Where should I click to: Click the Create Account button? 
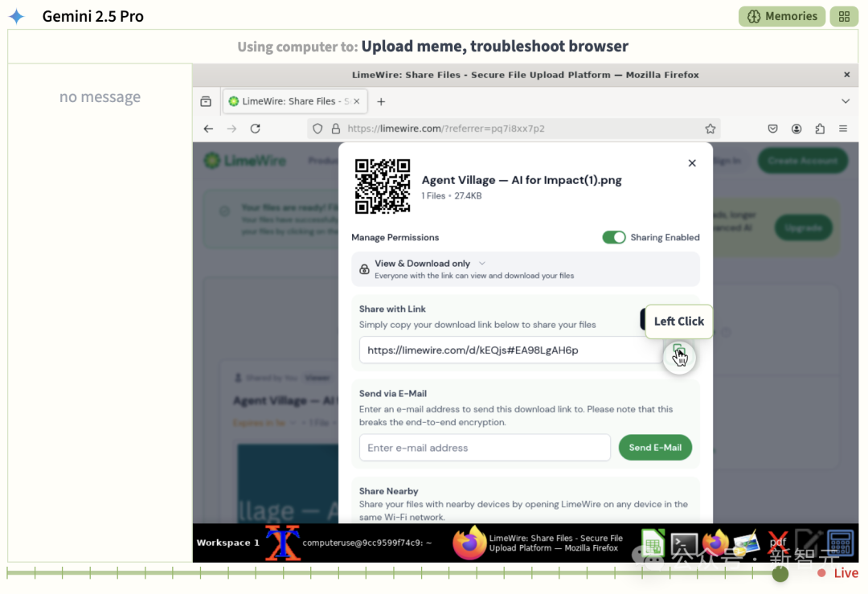click(x=803, y=161)
